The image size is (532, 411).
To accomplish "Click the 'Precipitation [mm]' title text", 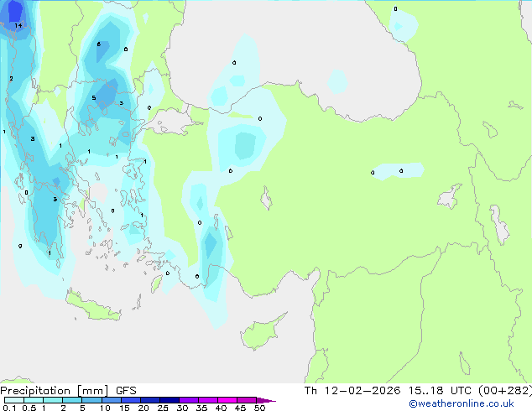I will (55, 391).
